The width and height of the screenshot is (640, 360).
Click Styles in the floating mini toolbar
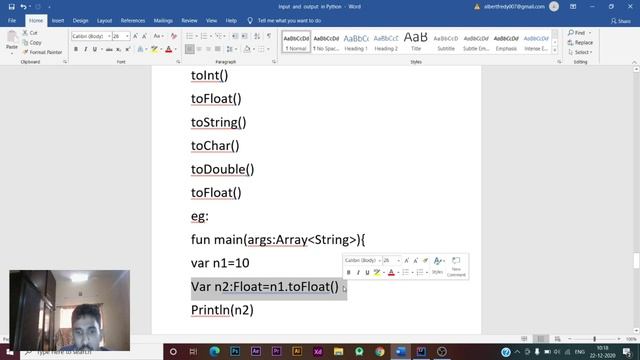click(438, 265)
